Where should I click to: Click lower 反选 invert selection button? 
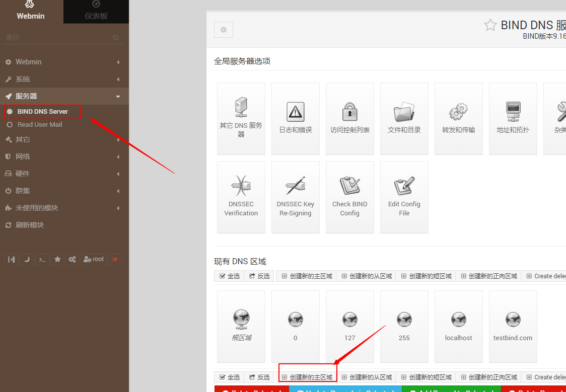tap(259, 377)
